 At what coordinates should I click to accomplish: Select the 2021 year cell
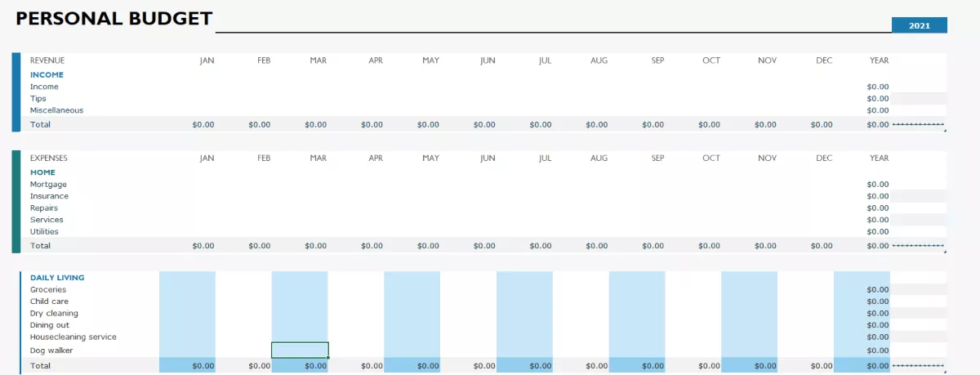[920, 25]
